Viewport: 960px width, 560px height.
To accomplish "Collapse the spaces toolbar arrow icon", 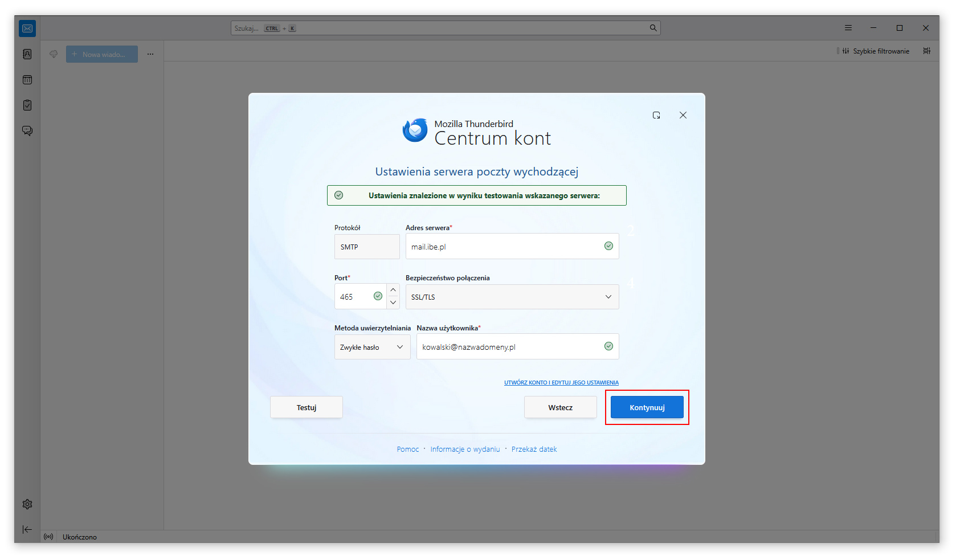I will [27, 529].
